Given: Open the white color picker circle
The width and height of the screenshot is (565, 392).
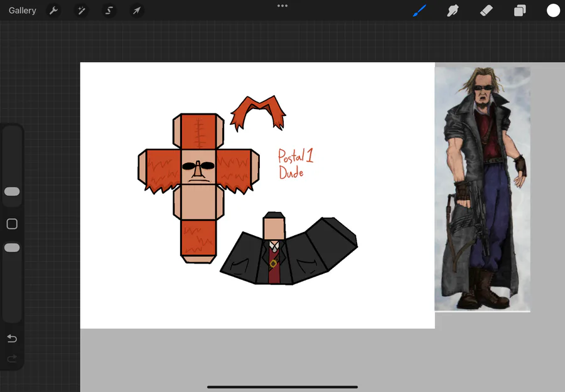Looking at the screenshot, I should point(553,11).
